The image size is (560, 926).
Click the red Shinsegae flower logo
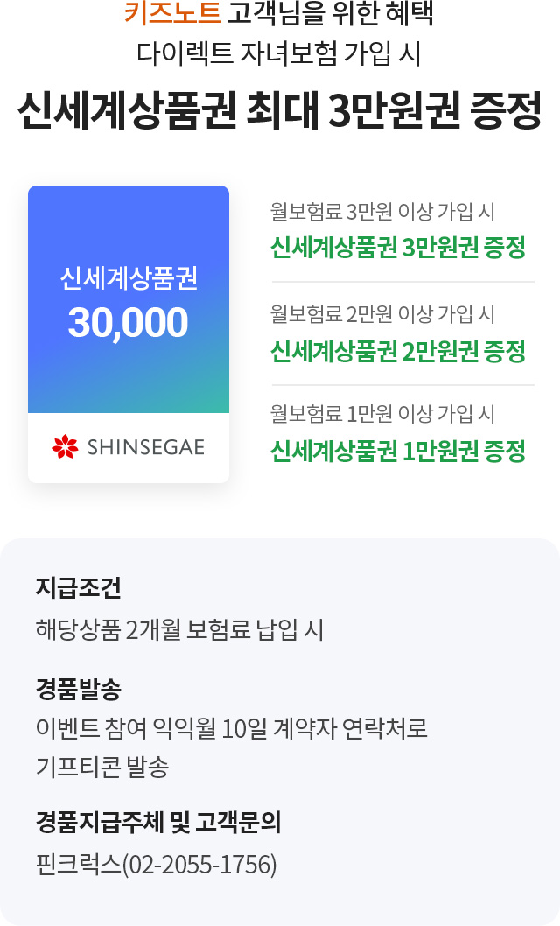click(65, 447)
